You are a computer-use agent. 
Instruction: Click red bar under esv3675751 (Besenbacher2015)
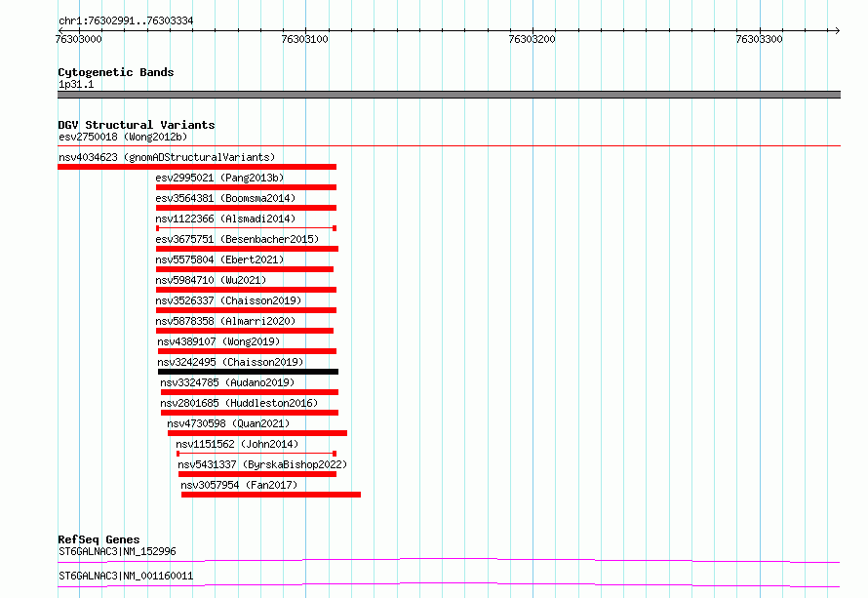pyautogui.click(x=247, y=249)
